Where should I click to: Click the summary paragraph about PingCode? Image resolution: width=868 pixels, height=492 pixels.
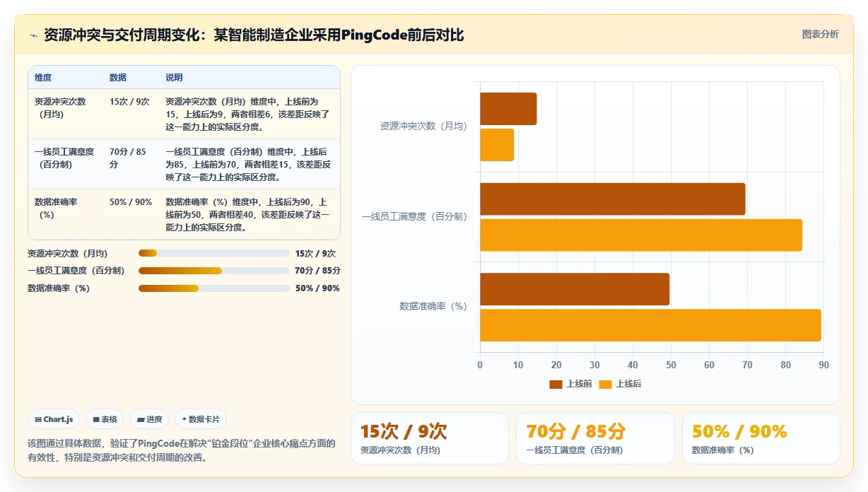181,450
